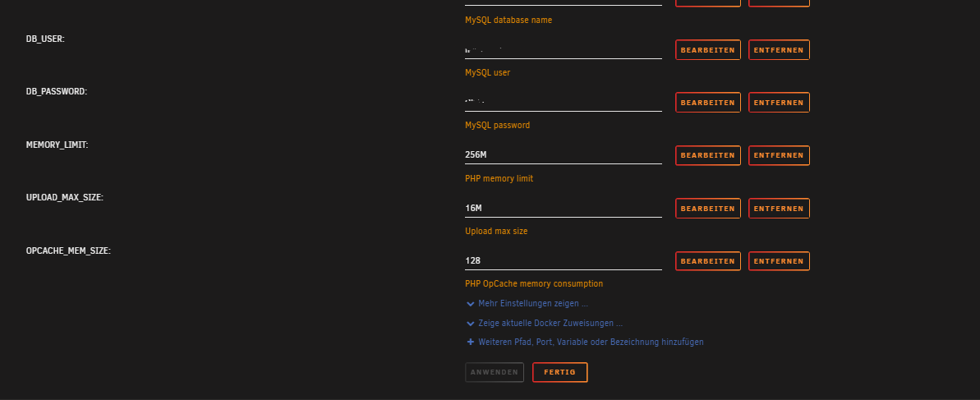Image resolution: width=980 pixels, height=400 pixels.
Task: Focus the MEMORY_LIMIT field showing 256M
Action: point(564,155)
